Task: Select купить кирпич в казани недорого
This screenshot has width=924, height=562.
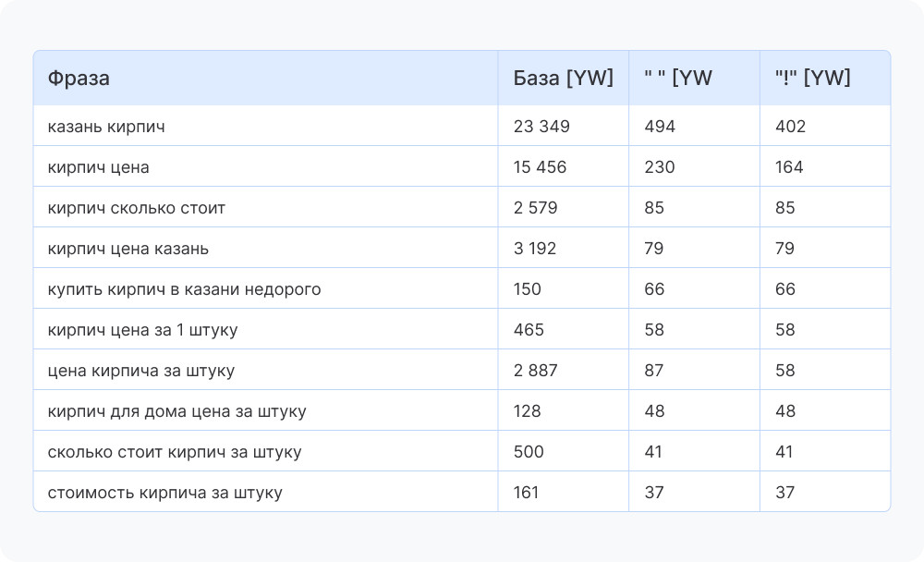Action: click(184, 289)
